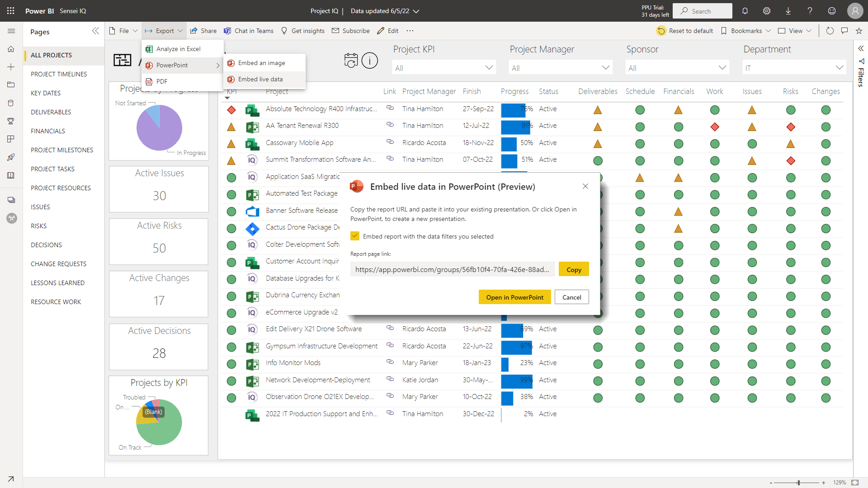This screenshot has height=488, width=868.
Task: Click the more options ellipsis in toolbar
Action: coord(410,31)
